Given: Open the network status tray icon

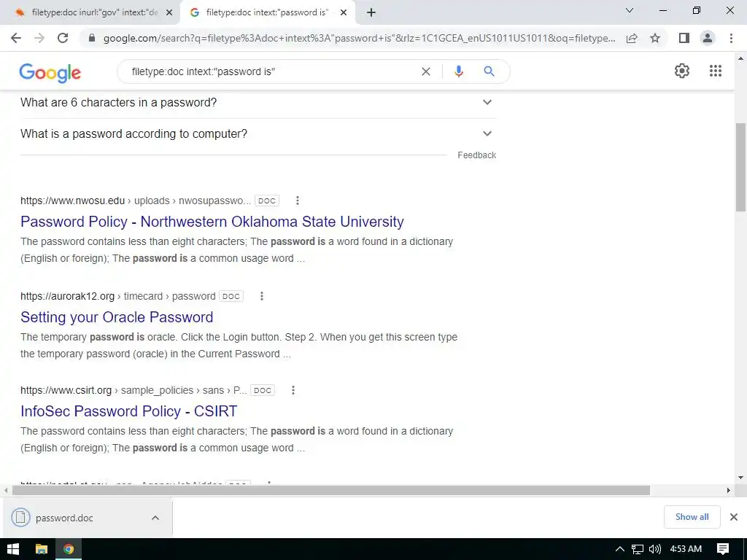Looking at the screenshot, I should pyautogui.click(x=638, y=549).
